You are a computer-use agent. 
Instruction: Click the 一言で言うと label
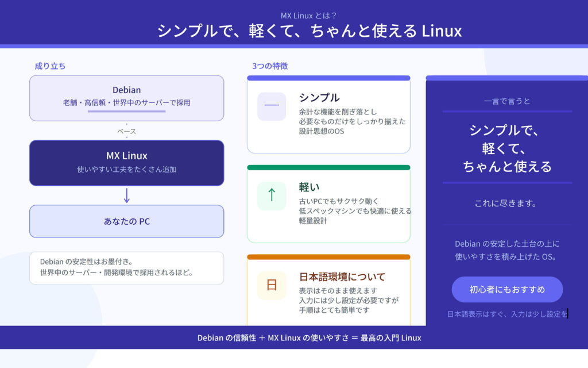pyautogui.click(x=507, y=101)
